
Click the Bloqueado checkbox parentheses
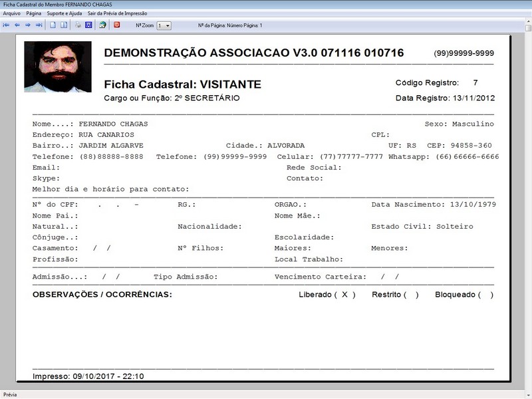coord(485,295)
